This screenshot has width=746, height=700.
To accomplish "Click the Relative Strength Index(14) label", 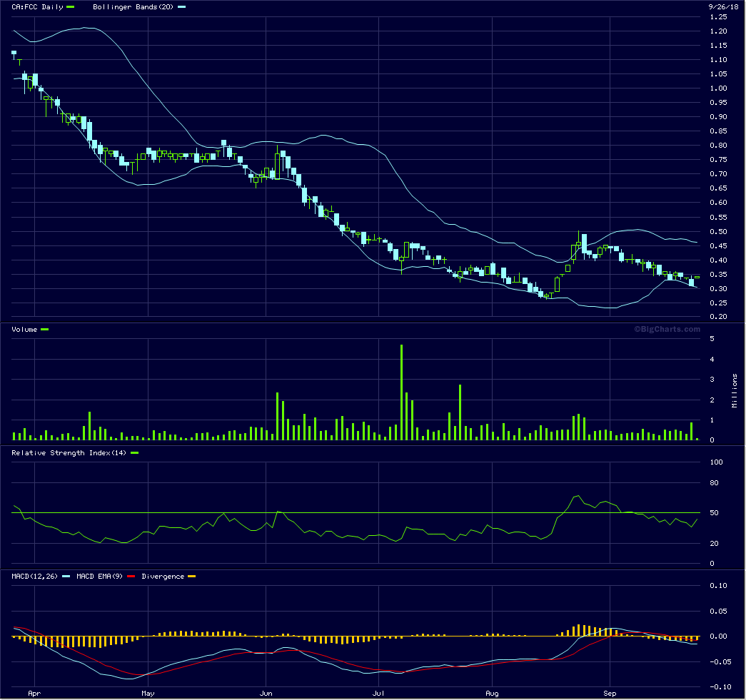I will tap(69, 452).
